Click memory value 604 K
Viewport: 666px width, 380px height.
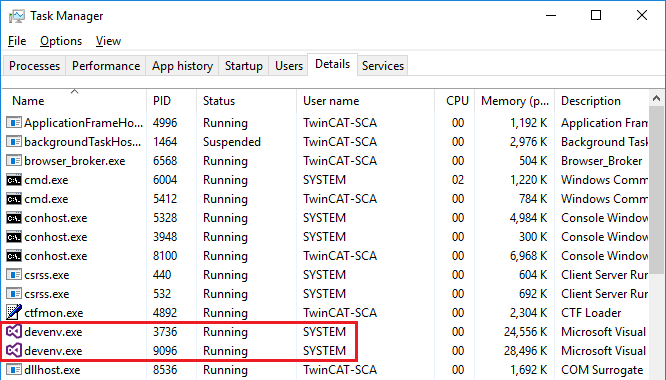[533, 275]
